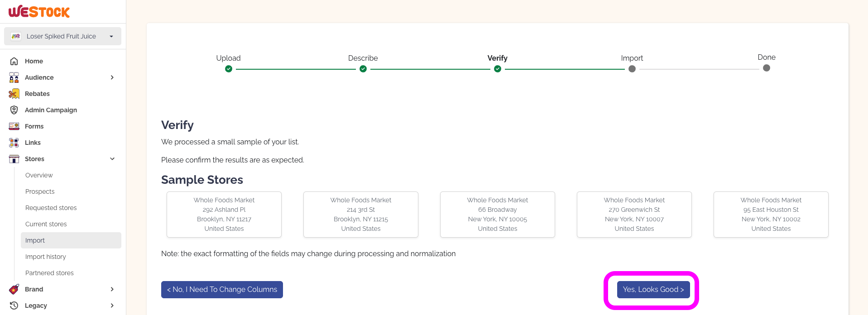Expand the Audience submenu chevron

(112, 77)
